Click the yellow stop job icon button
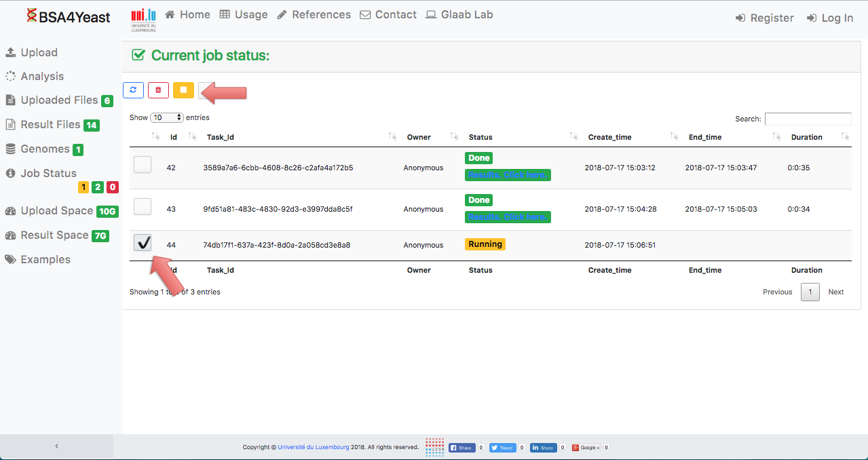Viewport: 868px width, 460px height. [183, 90]
